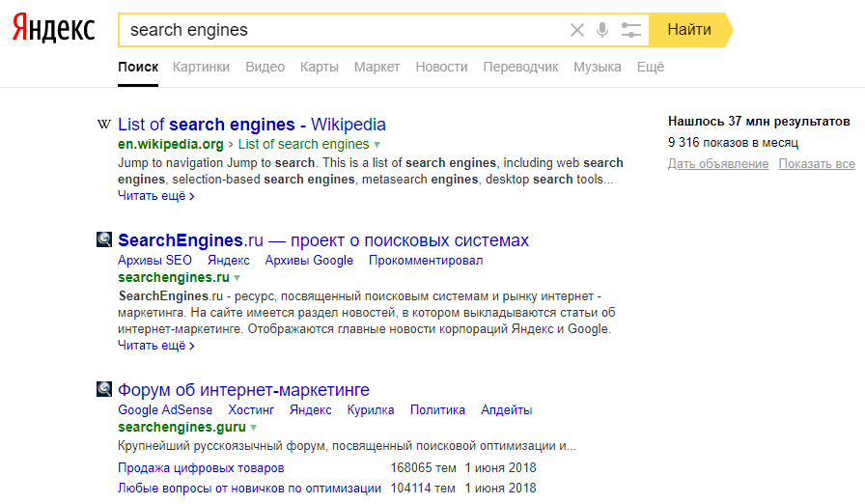Click the Яндекс logo
The height and width of the screenshot is (504, 865).
53,28
